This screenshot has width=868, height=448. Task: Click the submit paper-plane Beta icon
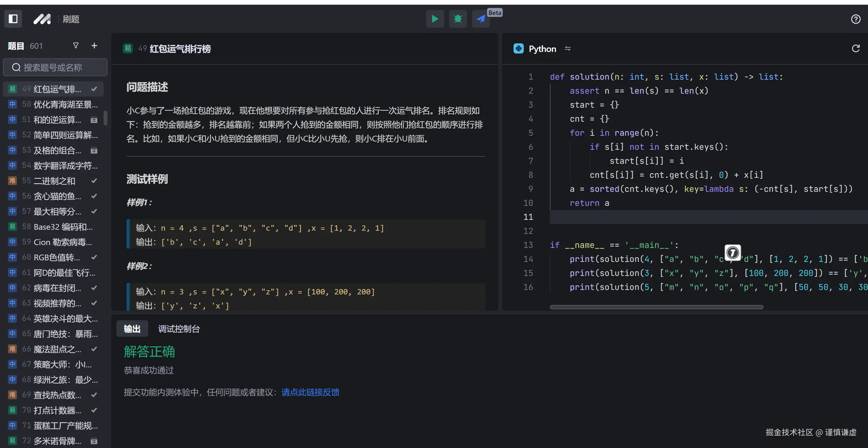481,19
